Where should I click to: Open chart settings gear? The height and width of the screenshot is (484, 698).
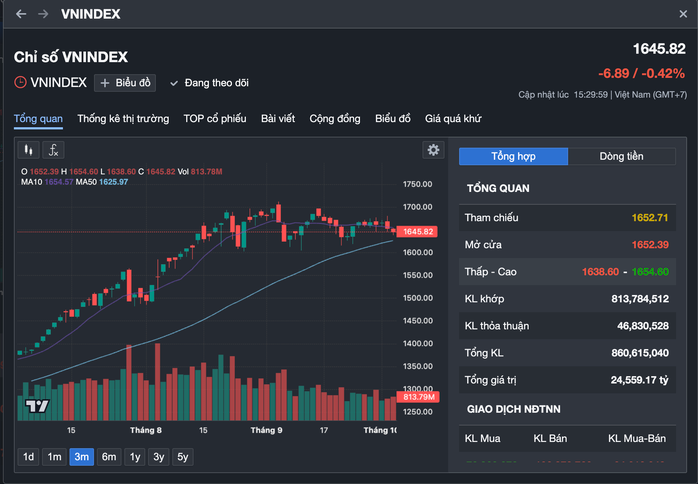pos(433,150)
